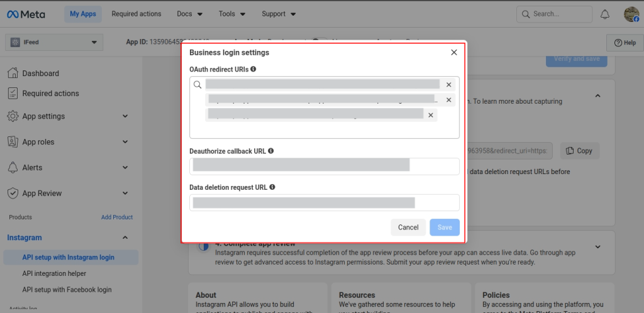Remove the second OAuth redirect URI
This screenshot has height=313, width=644.
[x=448, y=100]
